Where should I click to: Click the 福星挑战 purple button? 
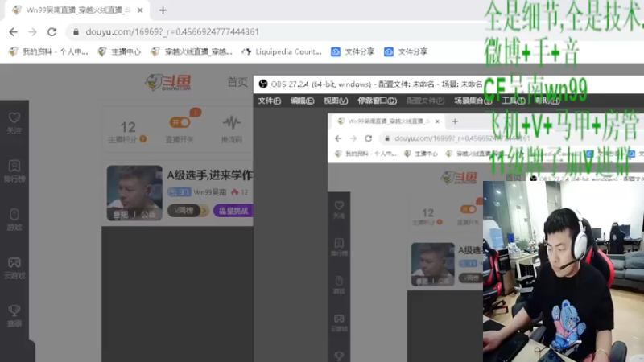233,211
